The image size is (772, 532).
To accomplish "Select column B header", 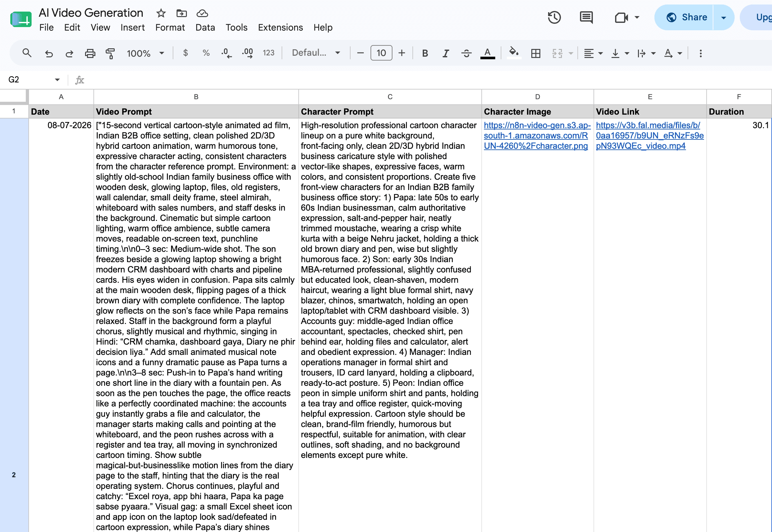I will click(x=196, y=97).
